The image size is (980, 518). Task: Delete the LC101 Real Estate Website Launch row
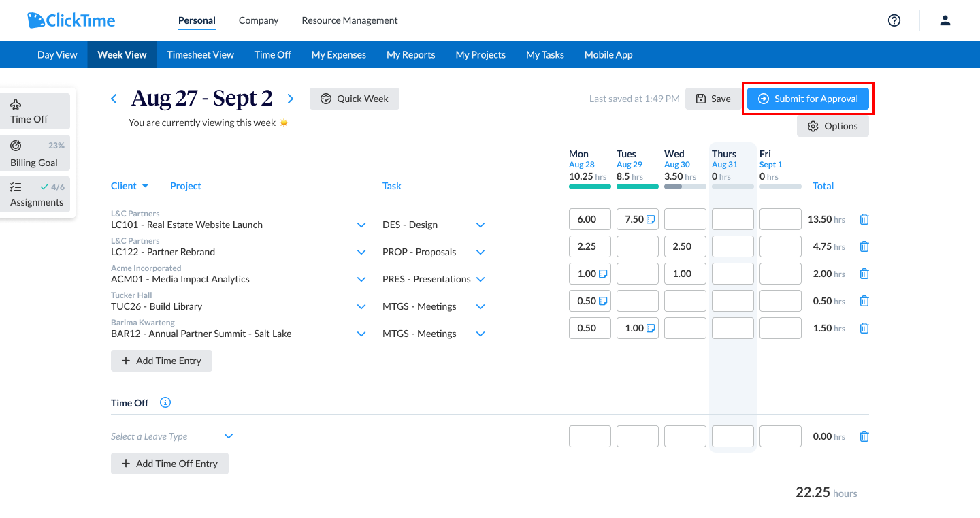tap(864, 219)
